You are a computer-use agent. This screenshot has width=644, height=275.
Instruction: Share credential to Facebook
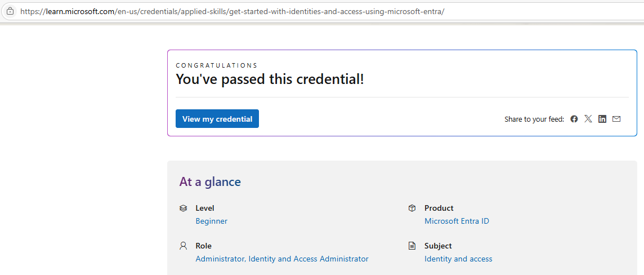pos(574,119)
